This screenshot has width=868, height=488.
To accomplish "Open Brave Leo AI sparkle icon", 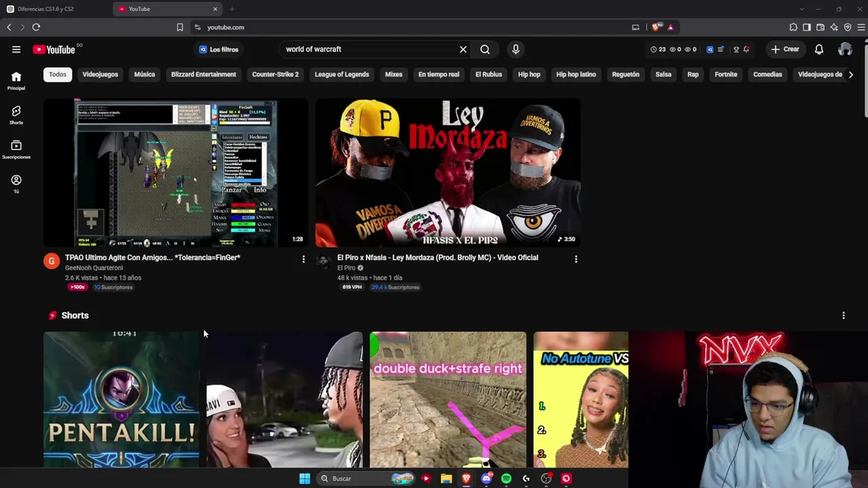I will pyautogui.click(x=834, y=27).
